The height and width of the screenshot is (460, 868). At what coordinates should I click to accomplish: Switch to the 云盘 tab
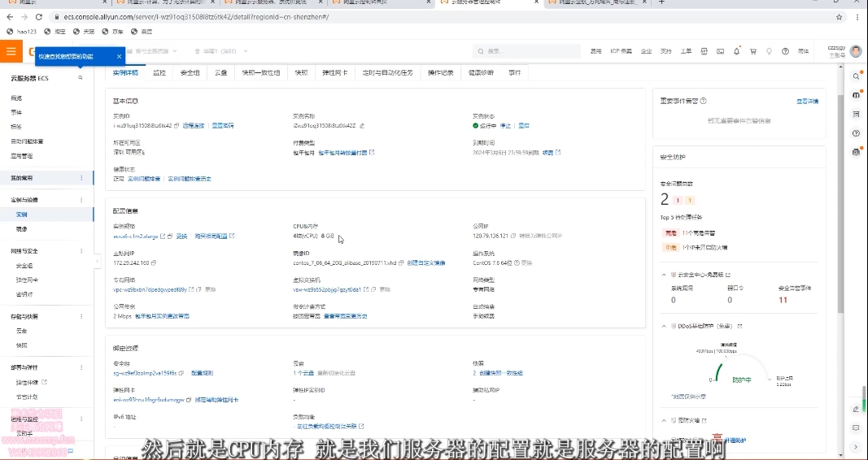pos(221,73)
